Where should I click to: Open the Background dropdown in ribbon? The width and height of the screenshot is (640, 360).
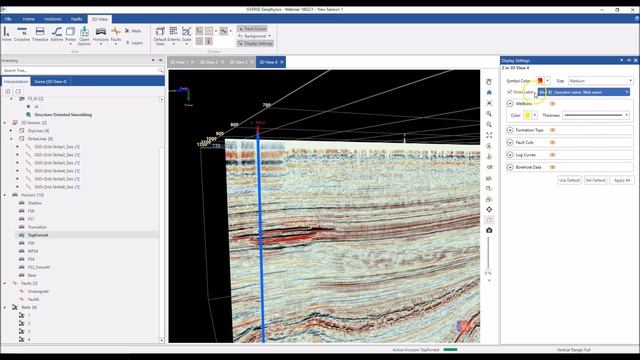point(255,36)
